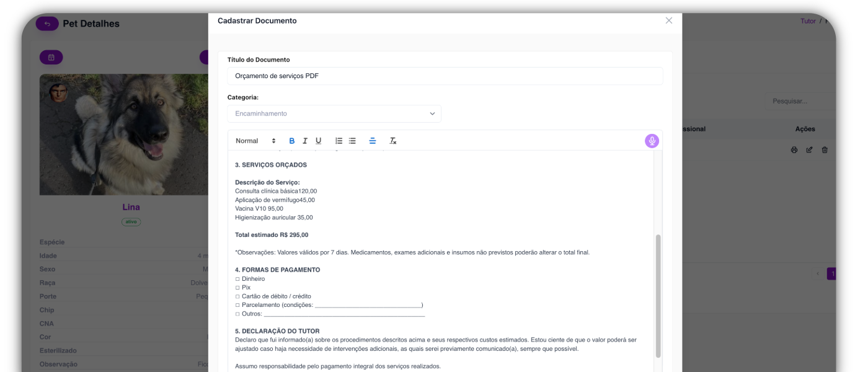The height and width of the screenshot is (372, 868).
Task: Open the Tutor breadcrumb link
Action: tap(808, 21)
